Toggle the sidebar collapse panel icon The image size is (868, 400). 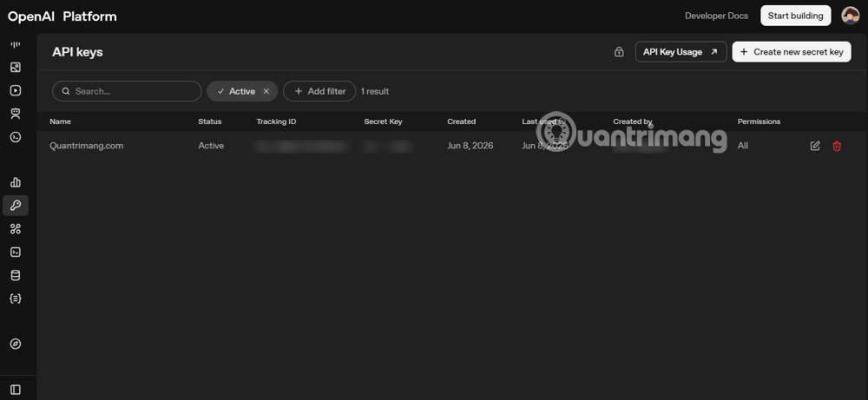[16, 390]
